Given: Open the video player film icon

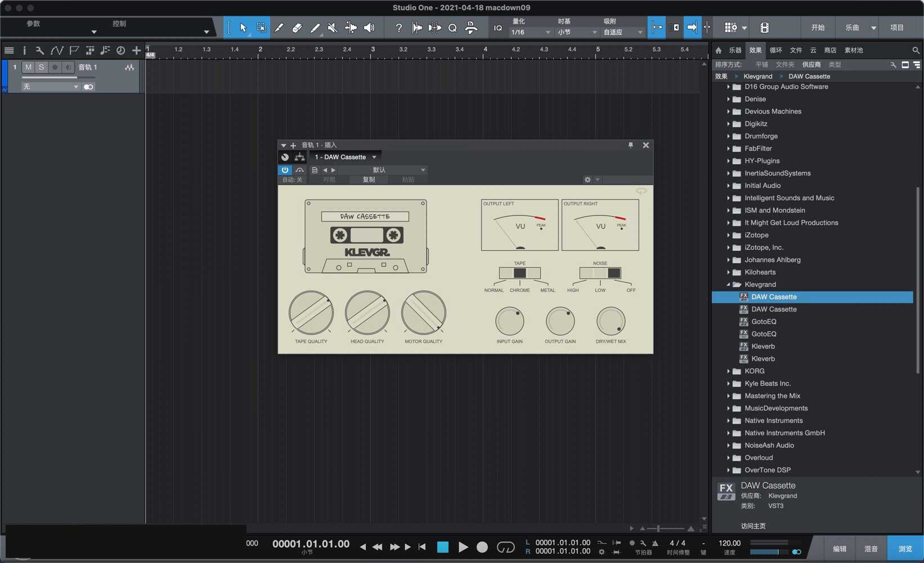Looking at the screenshot, I should tap(764, 28).
